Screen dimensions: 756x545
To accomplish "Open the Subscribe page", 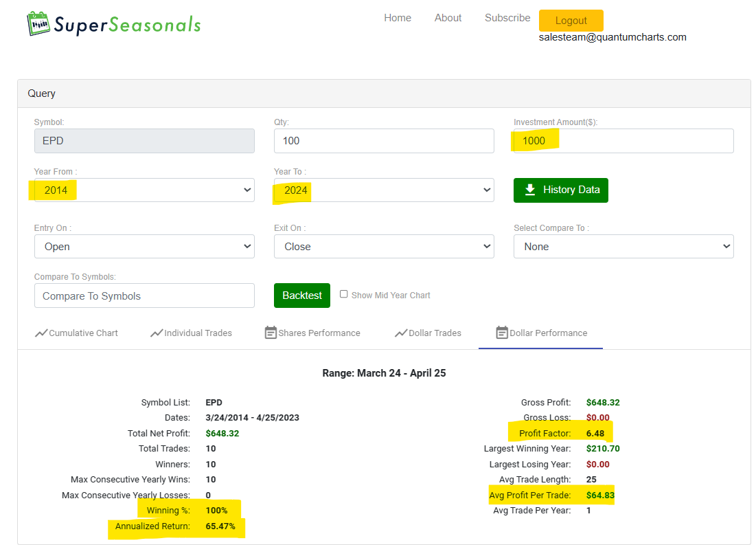I will (507, 18).
